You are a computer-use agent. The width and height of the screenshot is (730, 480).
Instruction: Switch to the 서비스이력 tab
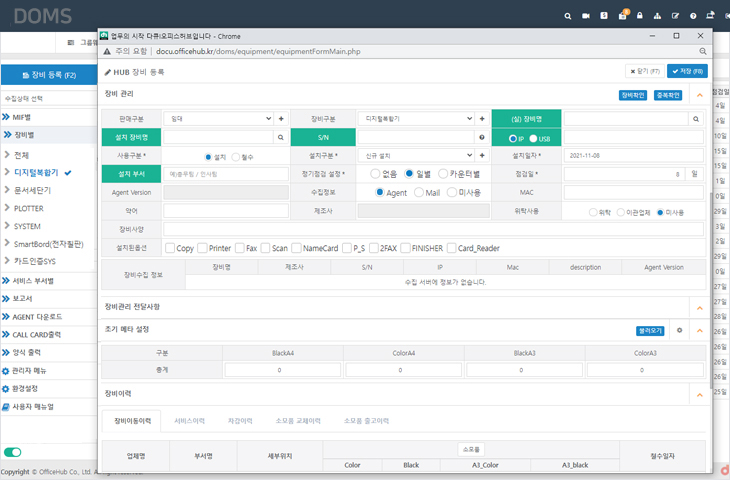click(x=189, y=421)
